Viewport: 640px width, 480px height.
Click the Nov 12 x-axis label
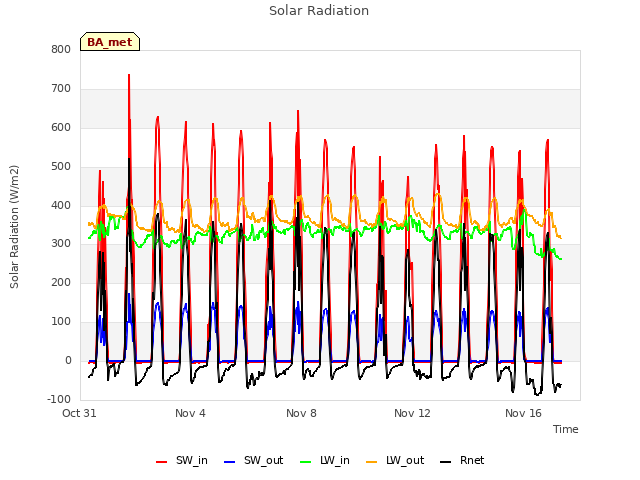412,413
